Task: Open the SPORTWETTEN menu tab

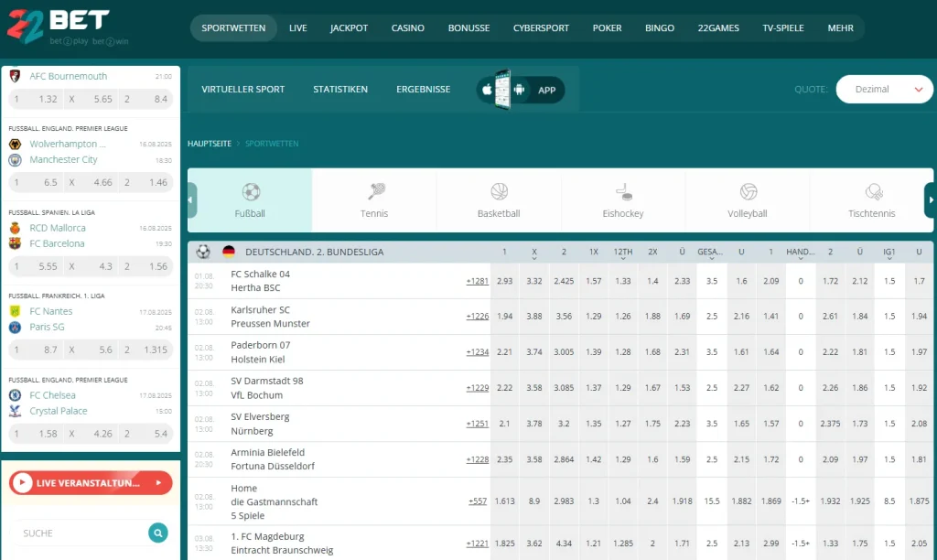Action: [233, 28]
